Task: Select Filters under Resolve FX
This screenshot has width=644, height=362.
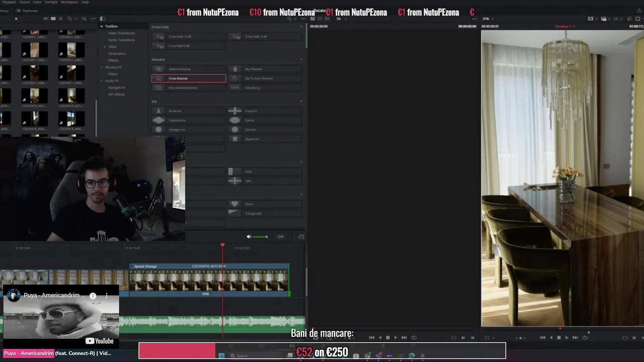Action: click(x=113, y=74)
